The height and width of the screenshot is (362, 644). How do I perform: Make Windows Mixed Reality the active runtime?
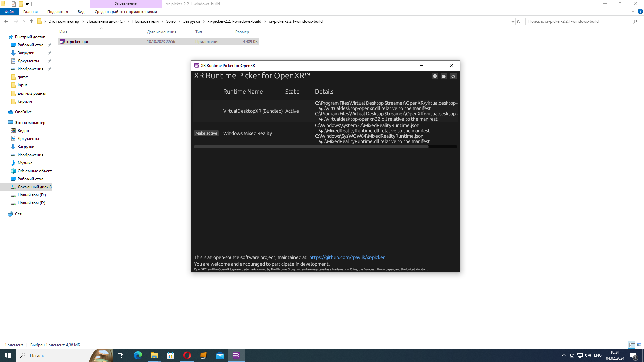[206, 133]
